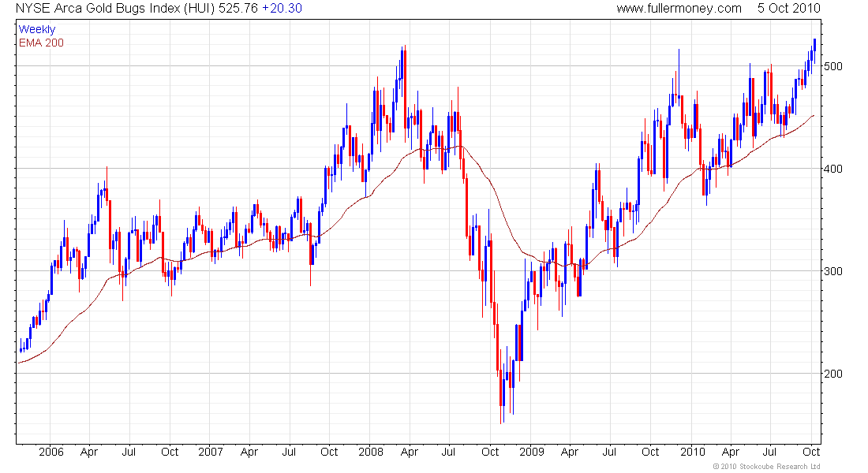This screenshot has width=868, height=473.
Task: Select the Oct label of year 2010
Action: coord(811,452)
